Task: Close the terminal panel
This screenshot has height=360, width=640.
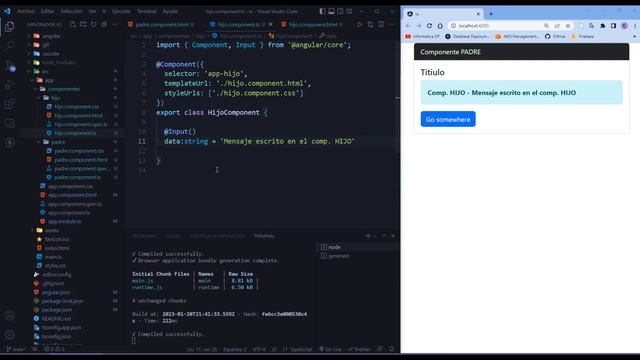Action: tap(393, 236)
